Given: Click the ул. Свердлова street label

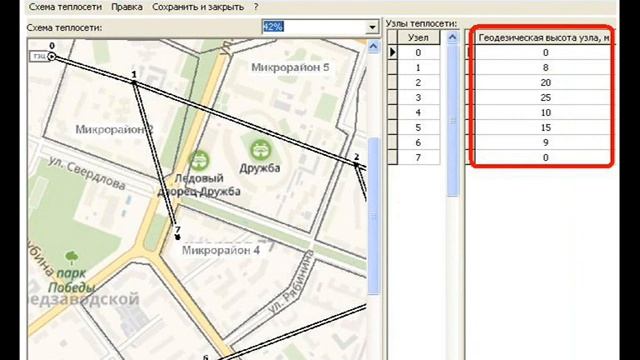Looking at the screenshot, I should point(87,173).
